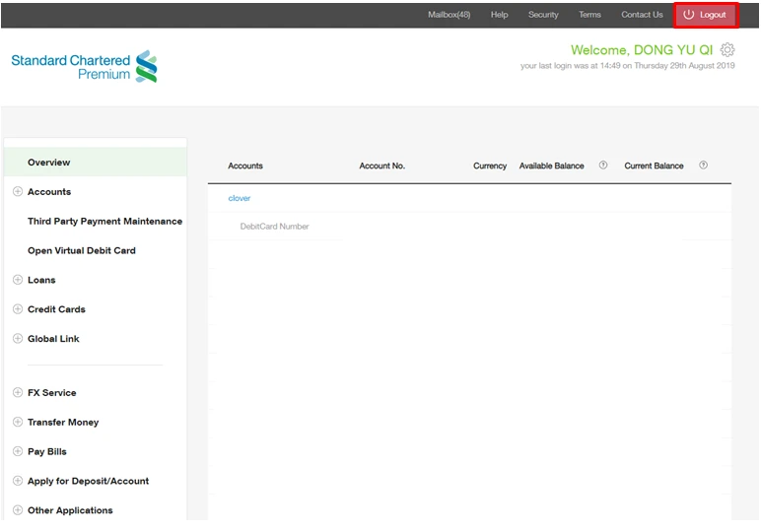Open the Transfer Money sidebar label
The width and height of the screenshot is (761, 532).
63,423
